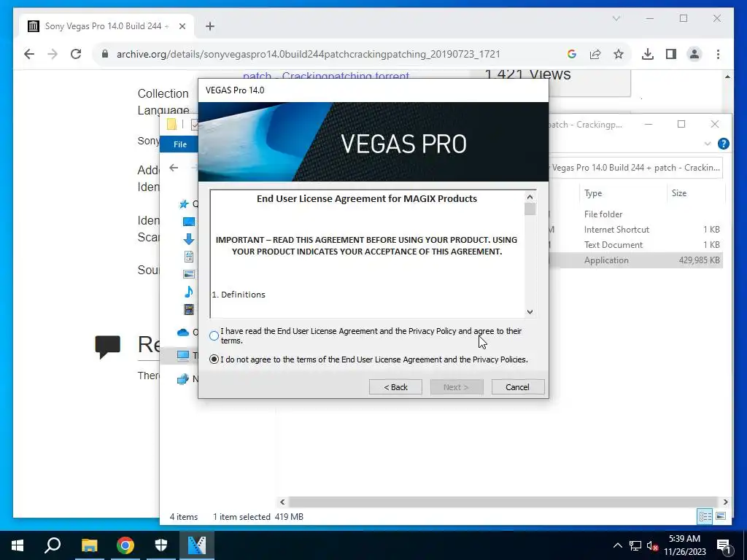
Task: Toggle Chrome side panel icon
Action: tap(671, 54)
